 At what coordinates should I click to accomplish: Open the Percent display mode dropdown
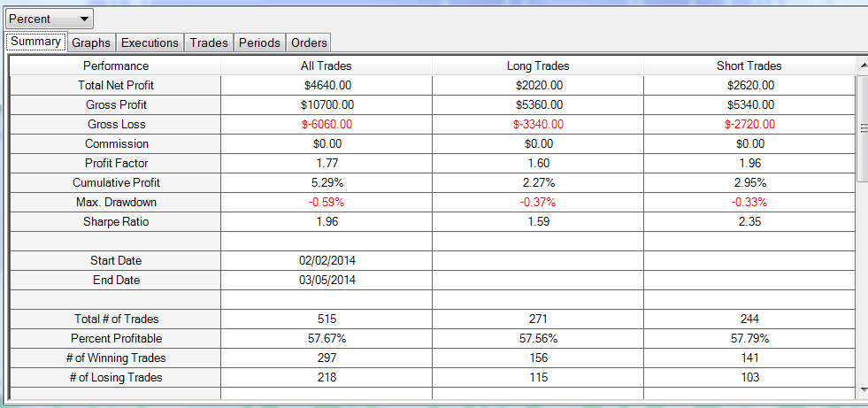(50, 19)
